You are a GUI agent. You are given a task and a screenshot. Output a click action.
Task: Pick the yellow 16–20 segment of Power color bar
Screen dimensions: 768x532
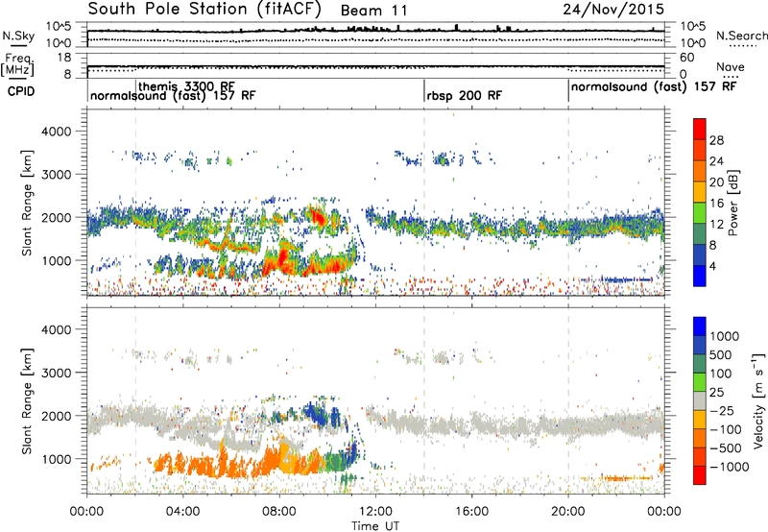coord(700,192)
